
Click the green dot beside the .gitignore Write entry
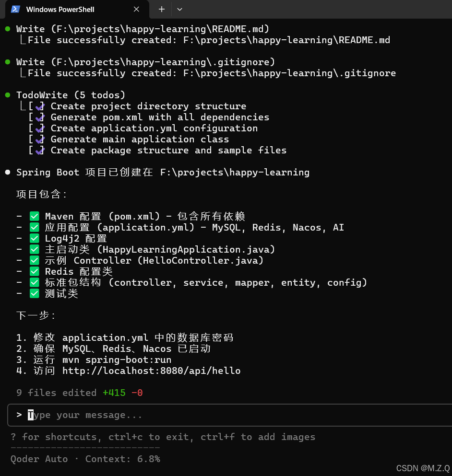click(x=7, y=61)
